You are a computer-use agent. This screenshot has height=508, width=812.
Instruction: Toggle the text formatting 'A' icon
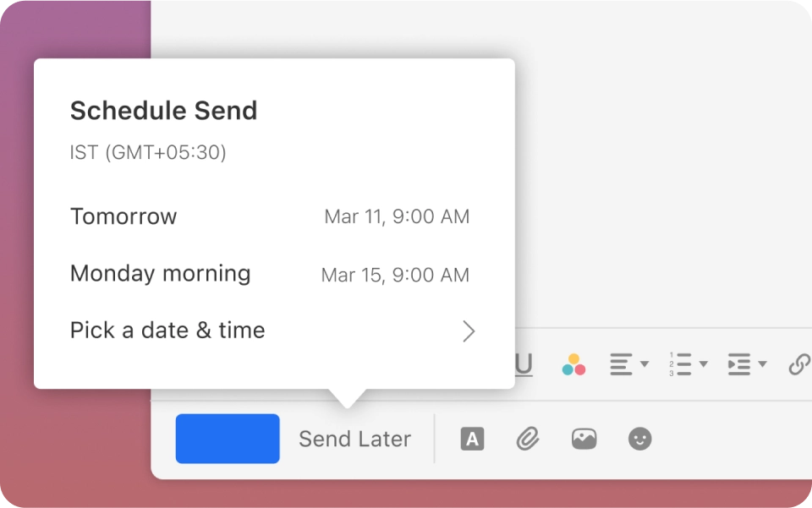coord(472,439)
